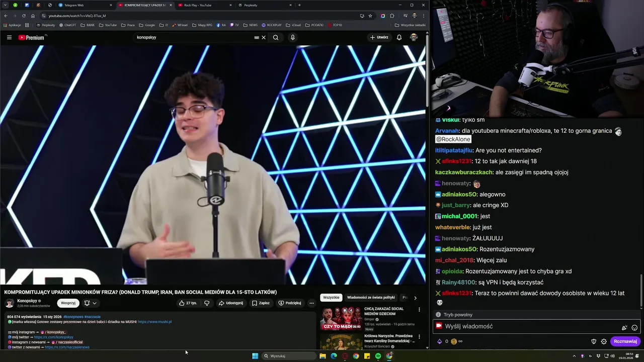Click Podziękuj thanks button
Screen dimensions: 644x362
click(x=290, y=303)
